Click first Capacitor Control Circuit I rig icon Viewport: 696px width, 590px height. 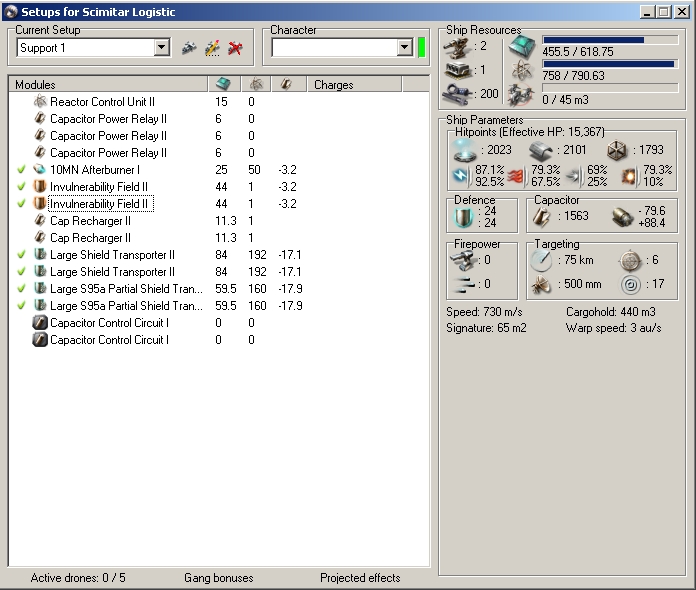click(x=40, y=322)
